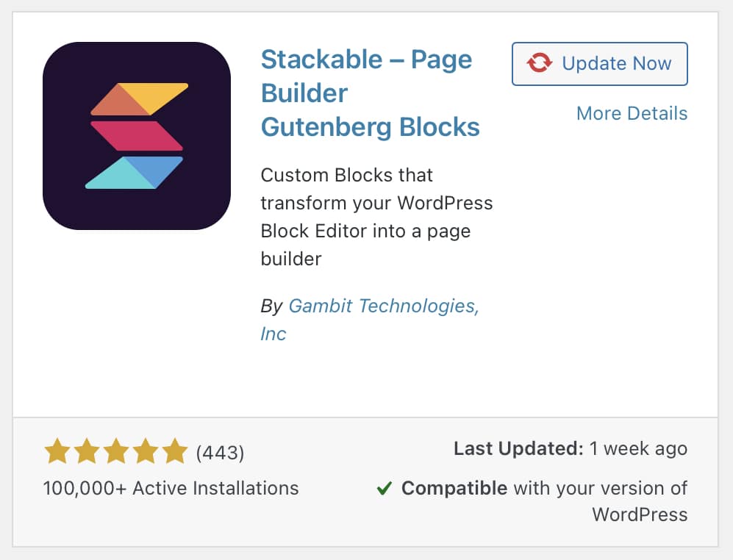Click the 100,000+ Active Installations text
Viewport: 733px width, 560px height.
171,488
